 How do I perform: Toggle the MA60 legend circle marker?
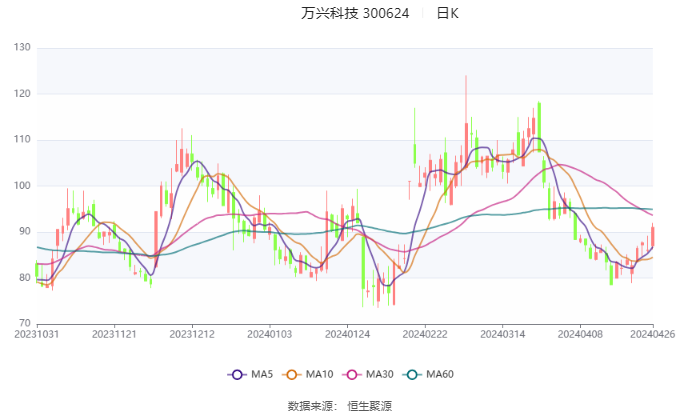point(412,374)
